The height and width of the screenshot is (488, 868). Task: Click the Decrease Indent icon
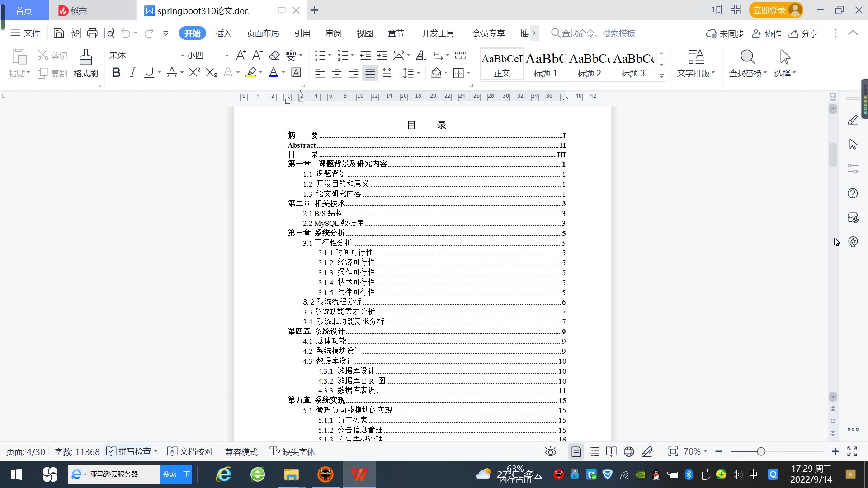tap(365, 55)
